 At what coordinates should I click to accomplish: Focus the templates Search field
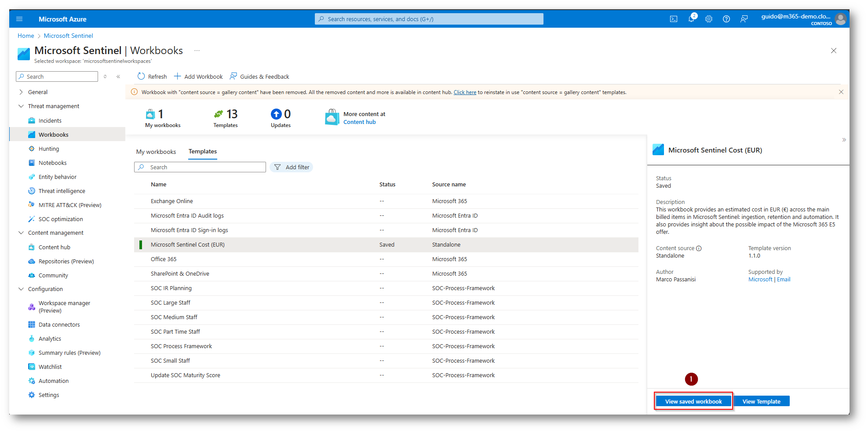pyautogui.click(x=200, y=167)
